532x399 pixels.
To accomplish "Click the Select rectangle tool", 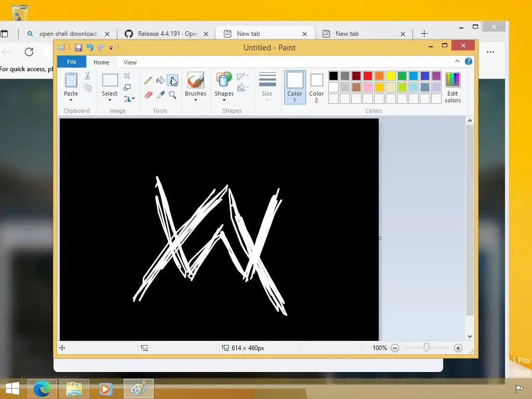I will point(110,81).
